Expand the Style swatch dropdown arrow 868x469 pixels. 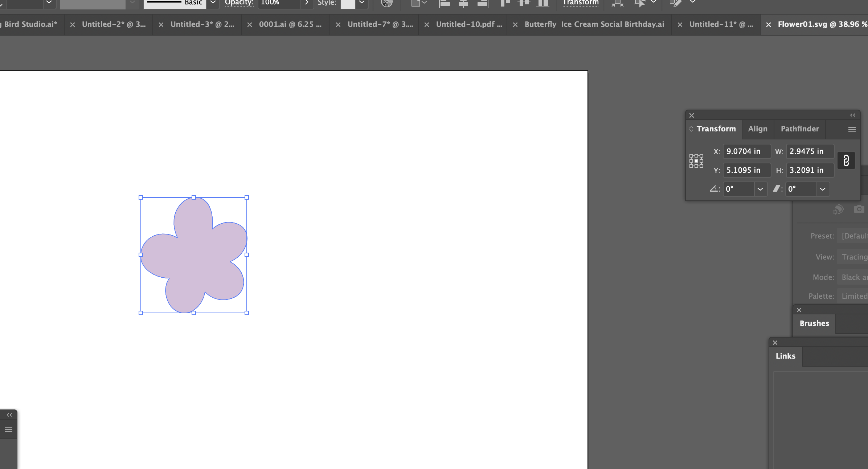(362, 3)
